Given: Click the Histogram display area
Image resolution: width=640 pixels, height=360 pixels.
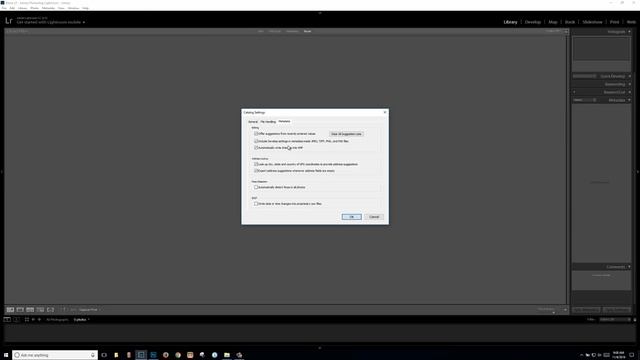Looking at the screenshot, I should coord(601,49).
